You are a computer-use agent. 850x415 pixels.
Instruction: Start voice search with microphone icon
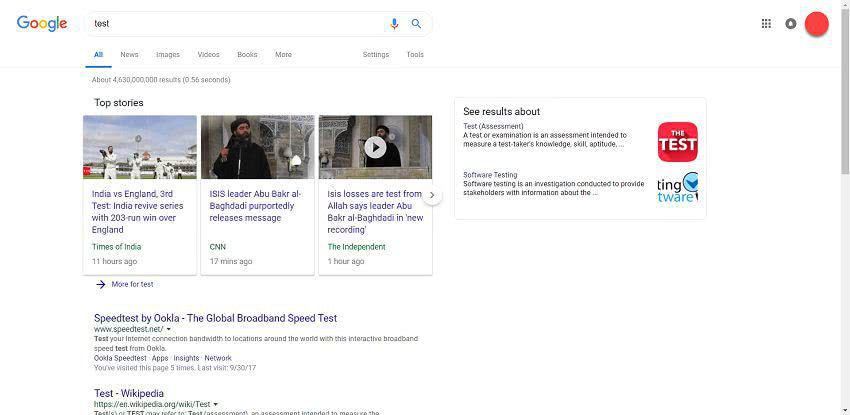(394, 24)
